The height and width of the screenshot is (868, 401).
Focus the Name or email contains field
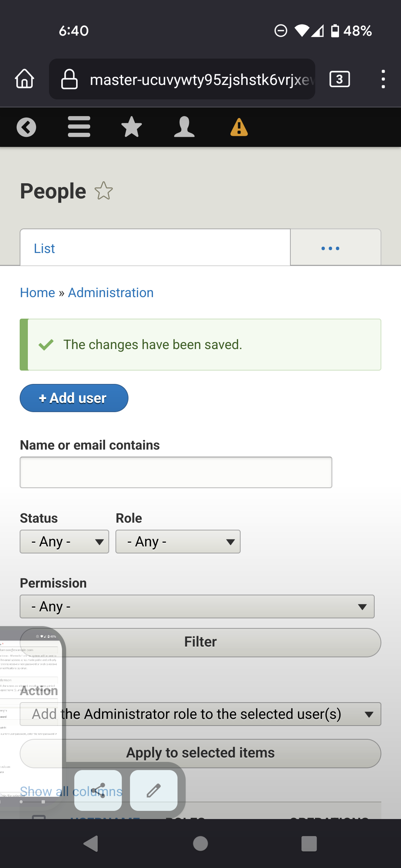176,472
